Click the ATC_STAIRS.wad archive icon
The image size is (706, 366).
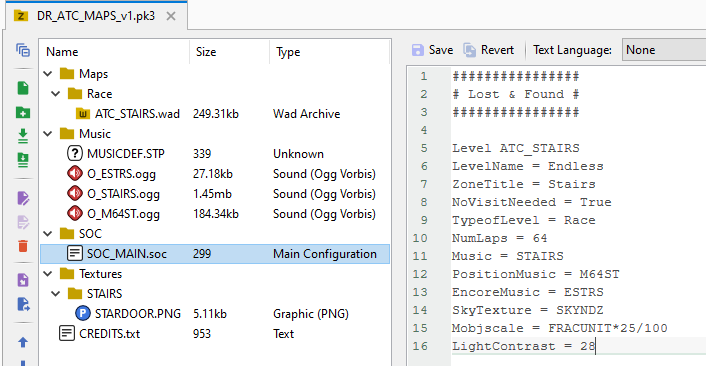click(x=83, y=113)
